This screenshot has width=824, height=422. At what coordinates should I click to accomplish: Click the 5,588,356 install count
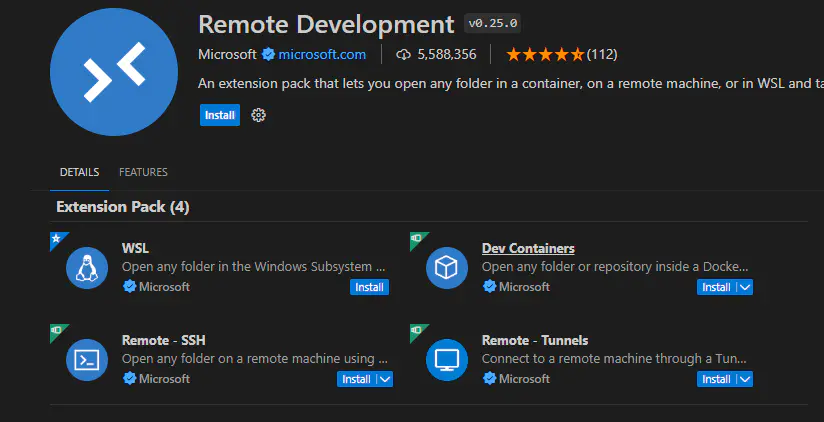(447, 54)
